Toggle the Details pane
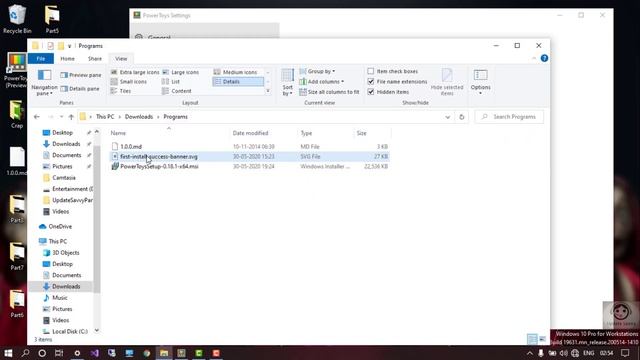This screenshot has height=360, width=640. [80, 89]
